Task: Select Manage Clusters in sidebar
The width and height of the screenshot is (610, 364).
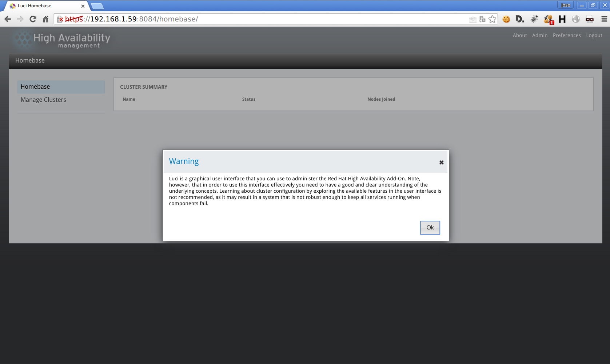Action: 43,100
